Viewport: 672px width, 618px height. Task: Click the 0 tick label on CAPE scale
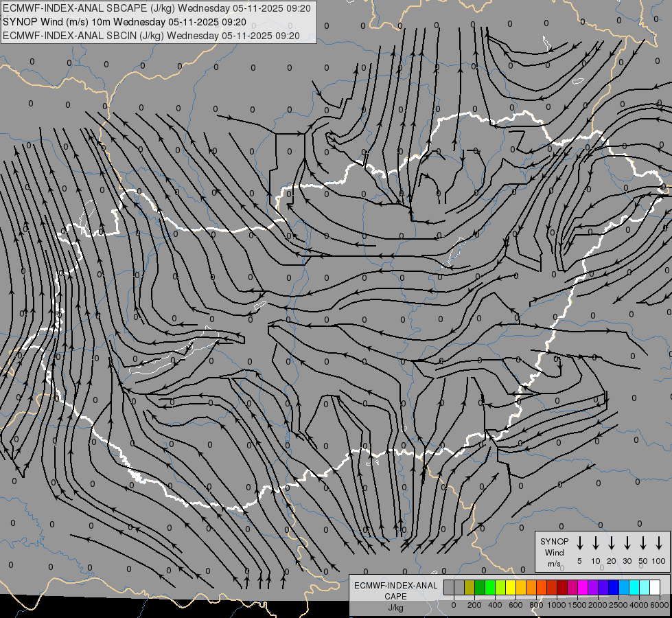pyautogui.click(x=454, y=605)
